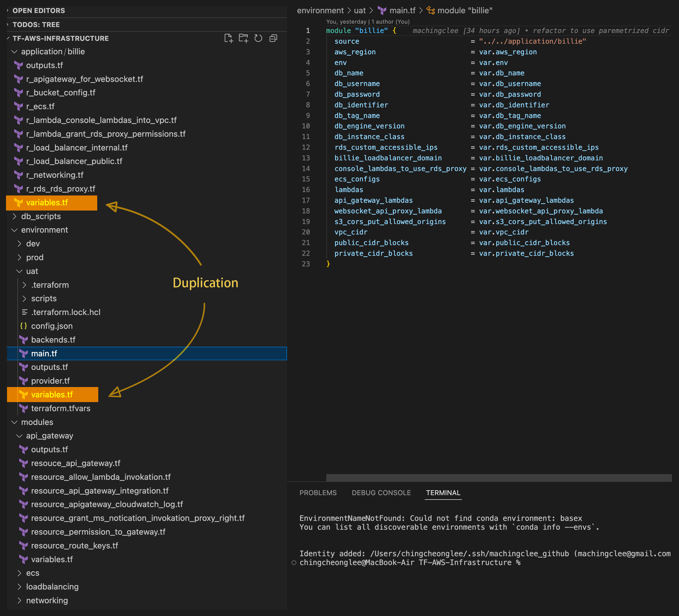The width and height of the screenshot is (679, 616).
Task: Click module "billie" in the breadcrumb
Action: click(x=465, y=10)
